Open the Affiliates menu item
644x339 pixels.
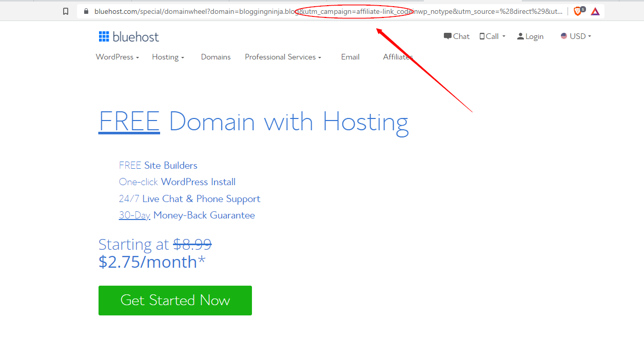398,57
